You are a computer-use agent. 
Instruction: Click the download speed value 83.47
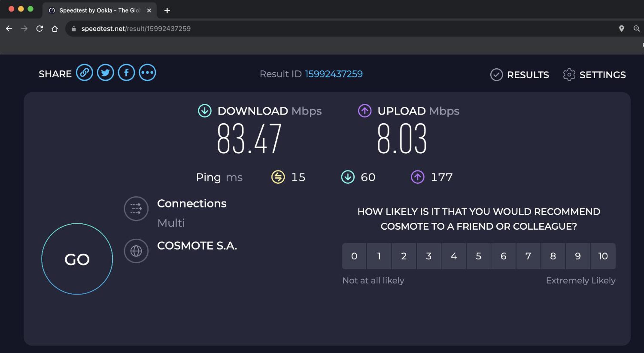pos(249,138)
